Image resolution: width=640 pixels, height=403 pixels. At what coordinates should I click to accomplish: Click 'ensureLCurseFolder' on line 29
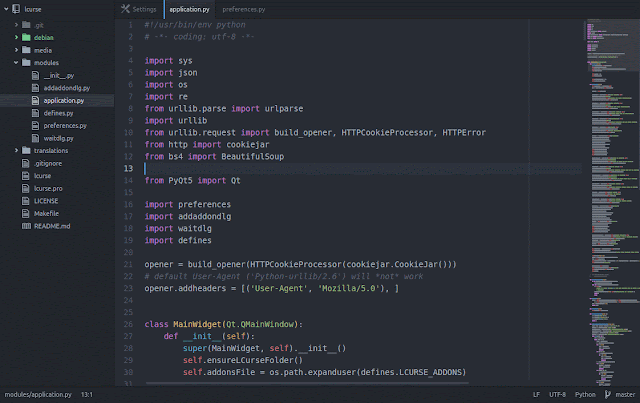(250, 360)
